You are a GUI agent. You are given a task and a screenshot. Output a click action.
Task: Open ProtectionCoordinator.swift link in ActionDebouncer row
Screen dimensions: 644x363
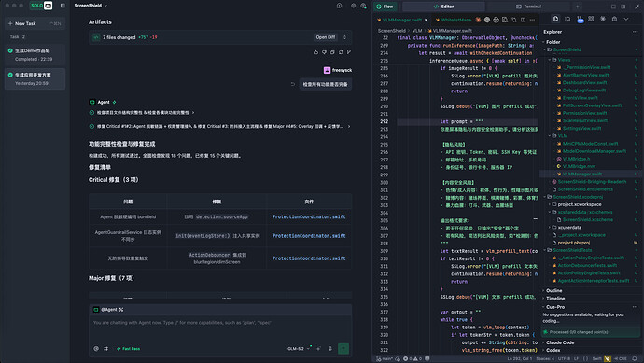click(309, 258)
